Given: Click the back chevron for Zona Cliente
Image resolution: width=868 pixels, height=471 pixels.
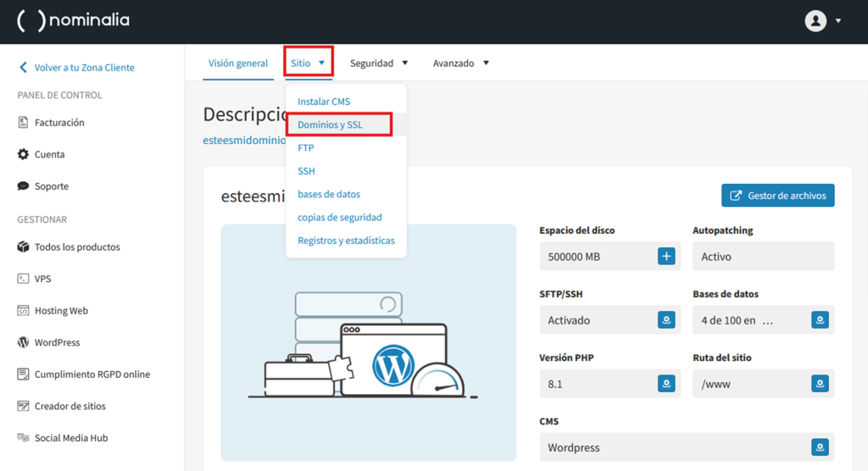Looking at the screenshot, I should [23, 68].
